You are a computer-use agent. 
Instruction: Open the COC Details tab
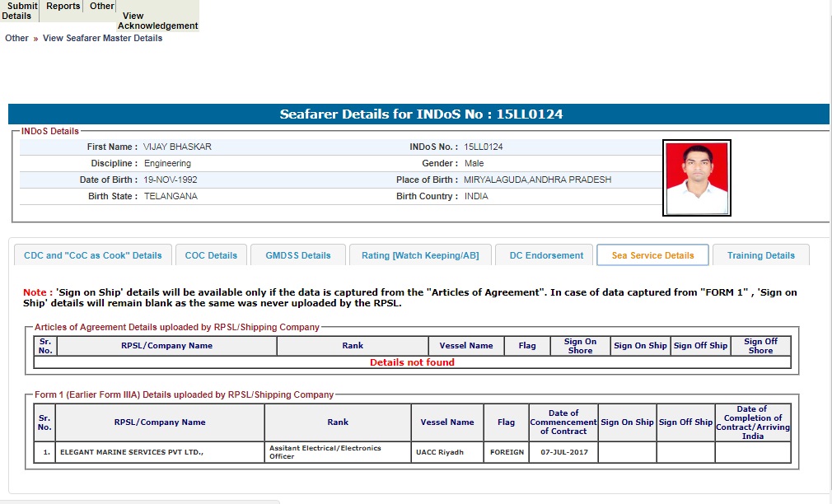coord(211,255)
